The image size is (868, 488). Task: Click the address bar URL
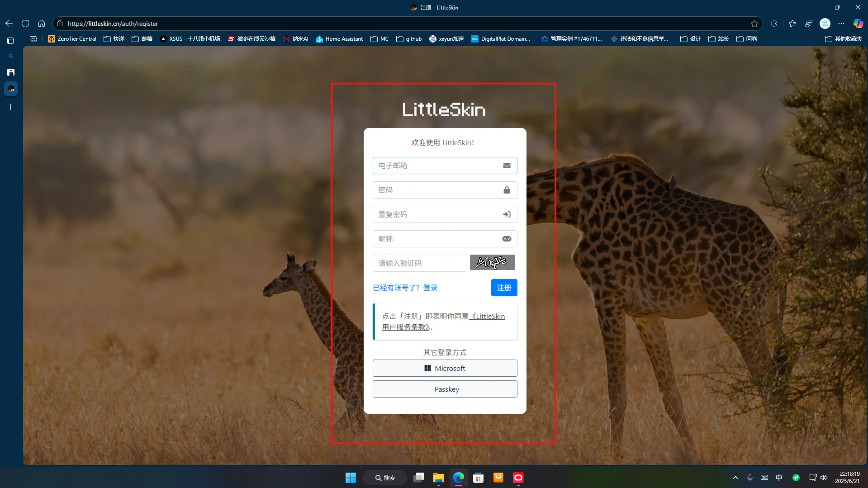[x=113, y=24]
